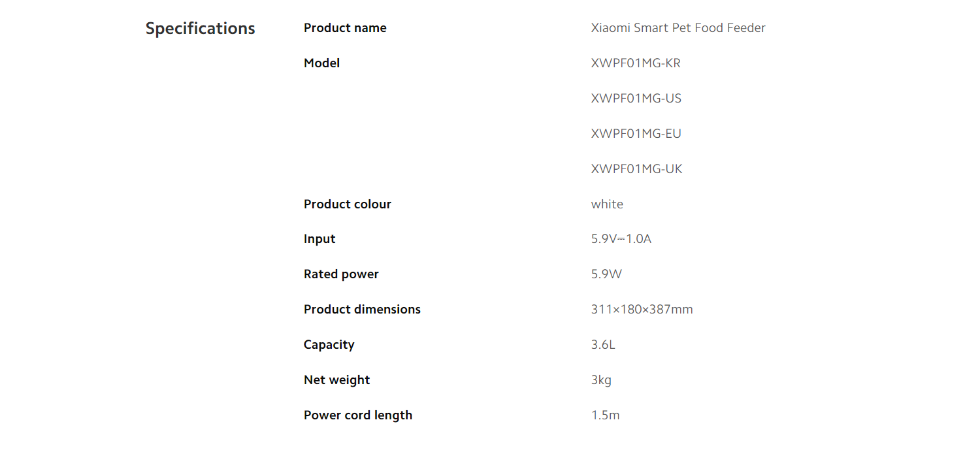Select the Product name label
The height and width of the screenshot is (452, 980).
pos(345,28)
